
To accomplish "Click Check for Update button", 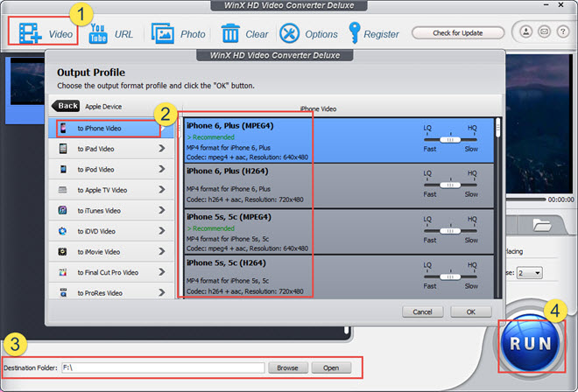I will (458, 32).
